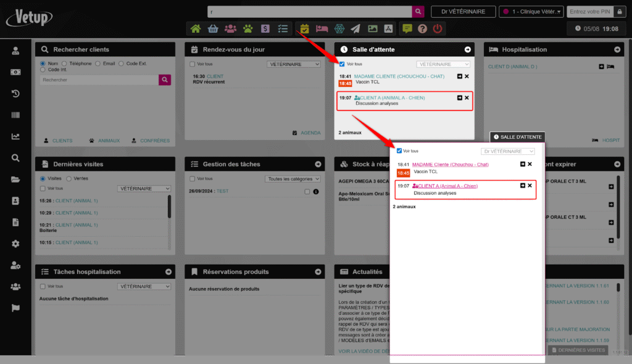The image size is (632, 364).
Task: Open the paper plane send icon
Action: (x=355, y=28)
